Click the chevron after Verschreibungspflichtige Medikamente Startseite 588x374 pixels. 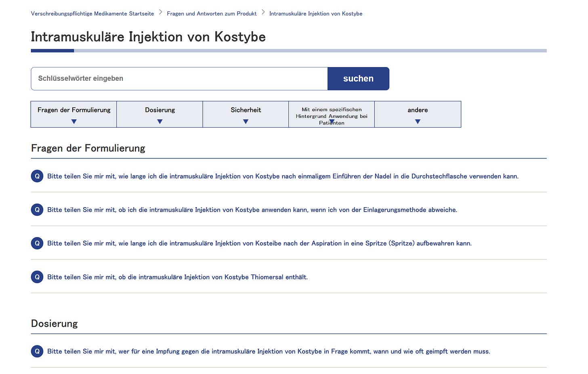tap(160, 13)
